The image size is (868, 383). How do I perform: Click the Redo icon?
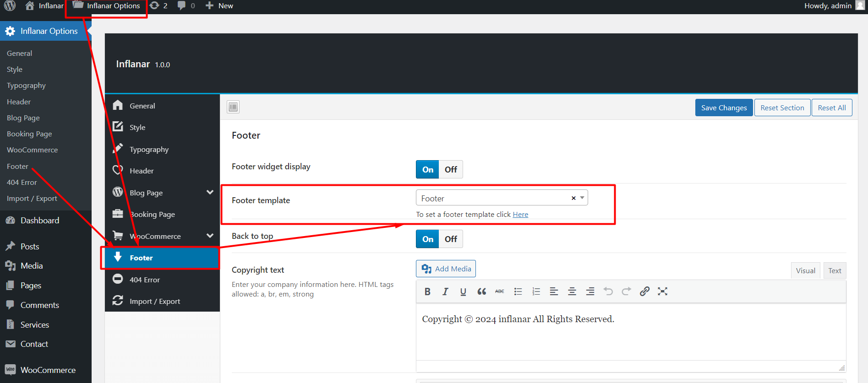tap(626, 291)
